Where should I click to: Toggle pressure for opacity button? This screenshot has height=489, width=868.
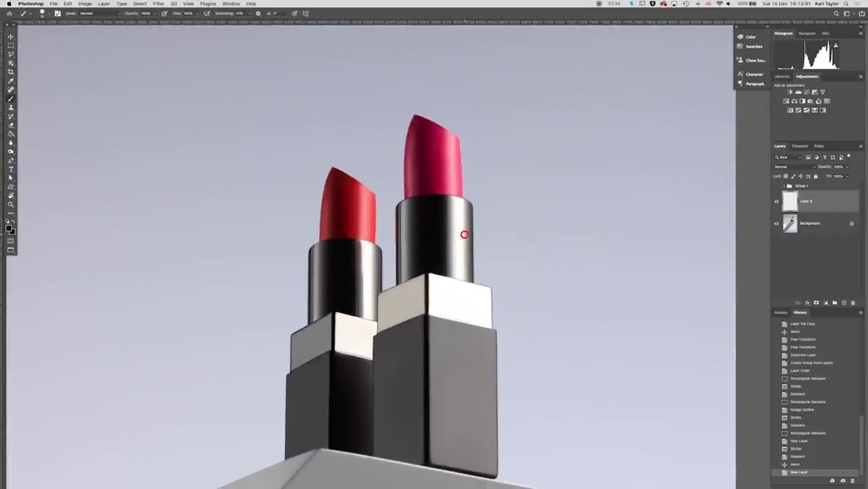click(x=164, y=13)
